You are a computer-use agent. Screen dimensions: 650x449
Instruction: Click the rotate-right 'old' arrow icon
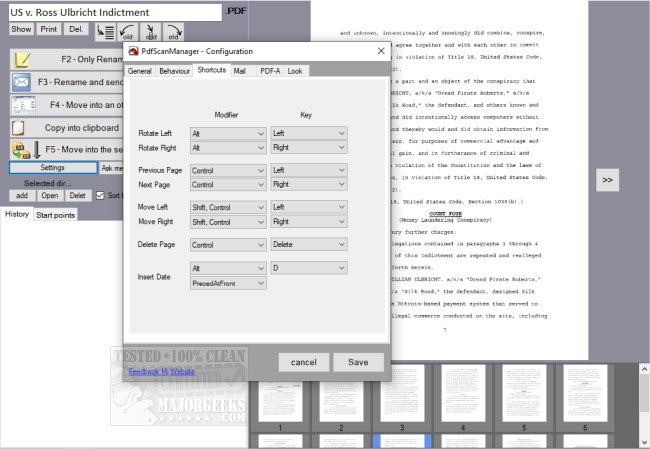[x=173, y=32]
